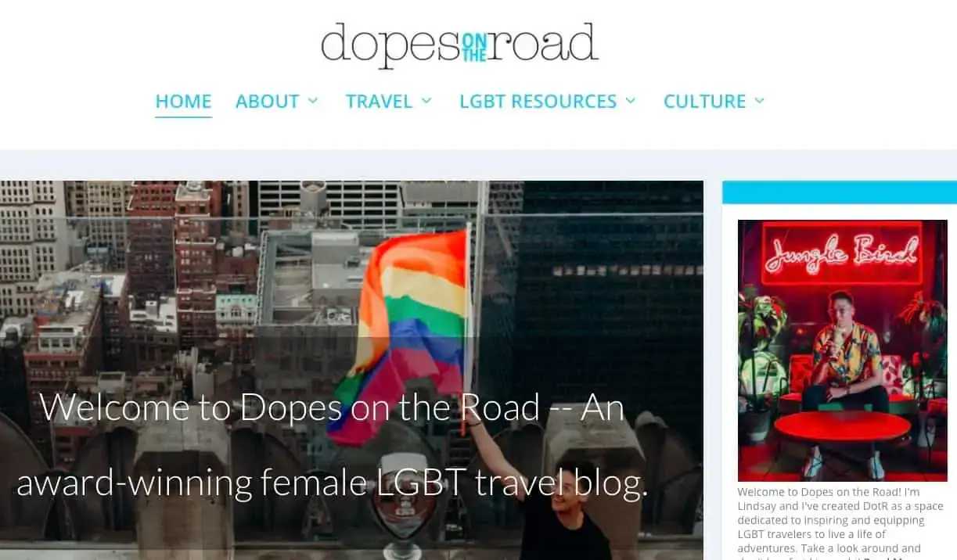The width and height of the screenshot is (957, 560).
Task: Click the Jungle Bird neon sign in photo
Action: [x=842, y=252]
